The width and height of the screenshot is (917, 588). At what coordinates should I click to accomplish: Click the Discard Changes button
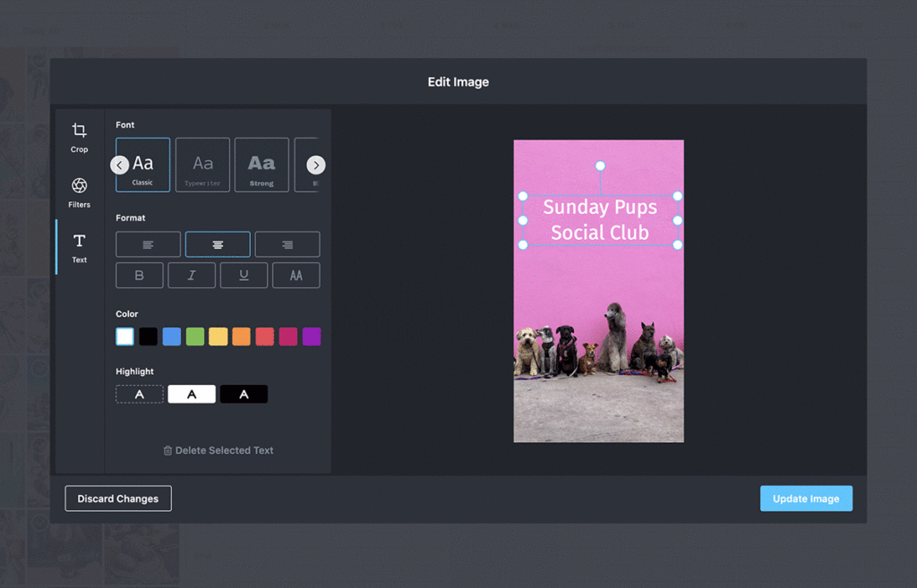click(118, 499)
